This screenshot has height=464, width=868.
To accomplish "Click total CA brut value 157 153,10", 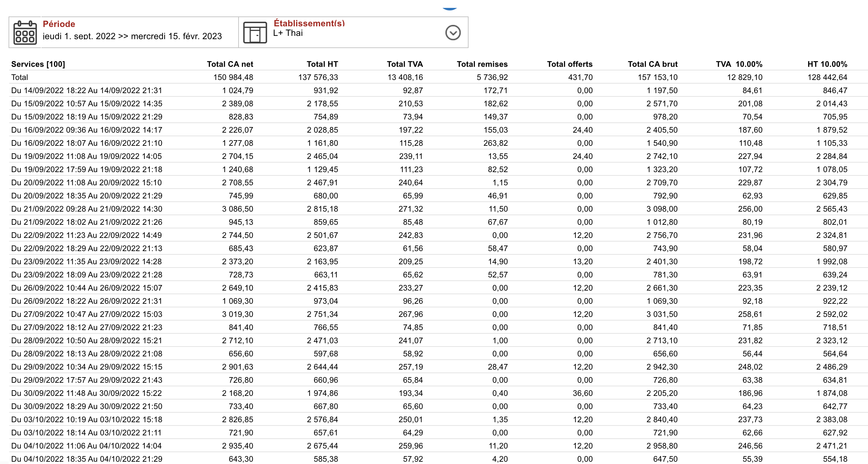I will coord(657,77).
